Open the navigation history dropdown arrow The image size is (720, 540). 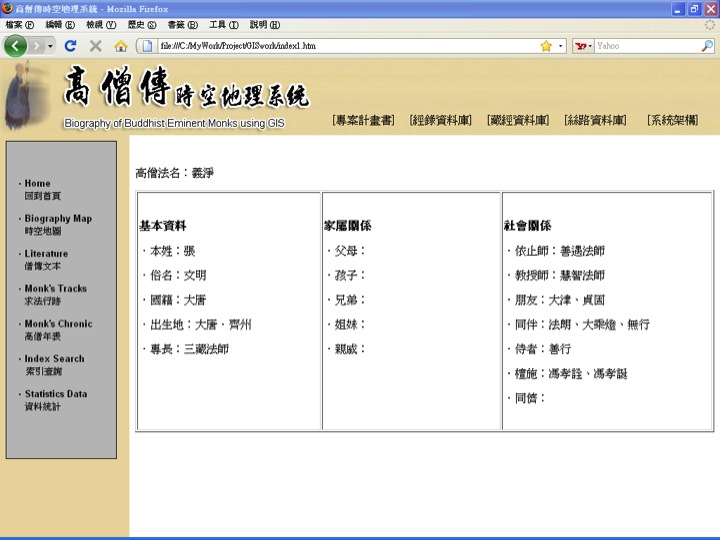point(50,46)
